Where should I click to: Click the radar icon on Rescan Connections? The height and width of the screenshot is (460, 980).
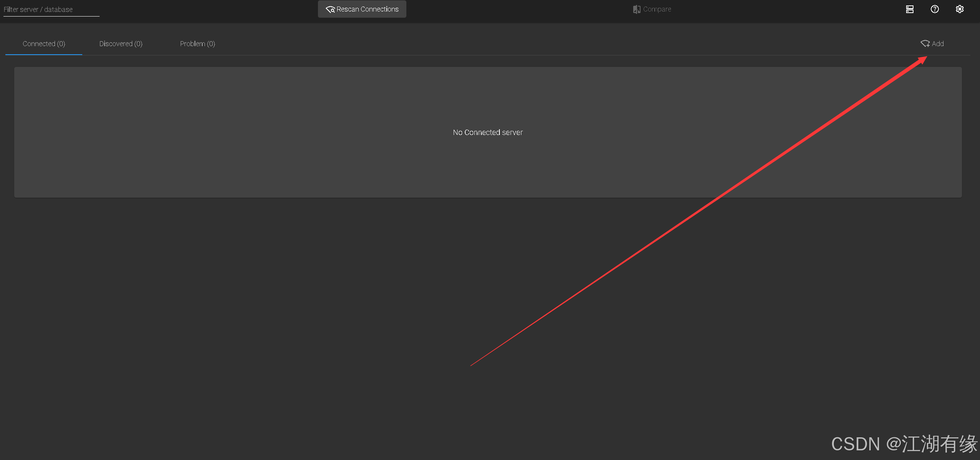(x=330, y=9)
